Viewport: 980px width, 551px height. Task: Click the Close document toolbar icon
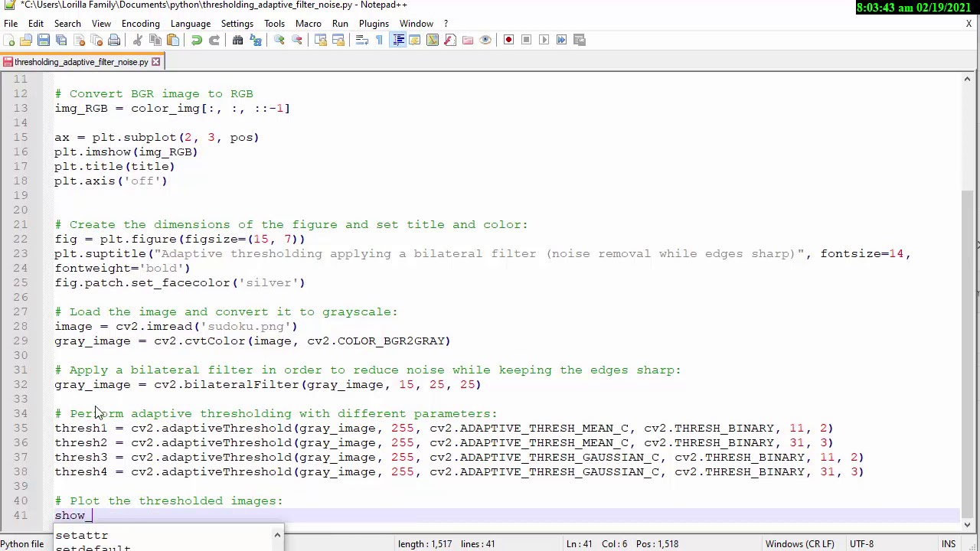79,40
